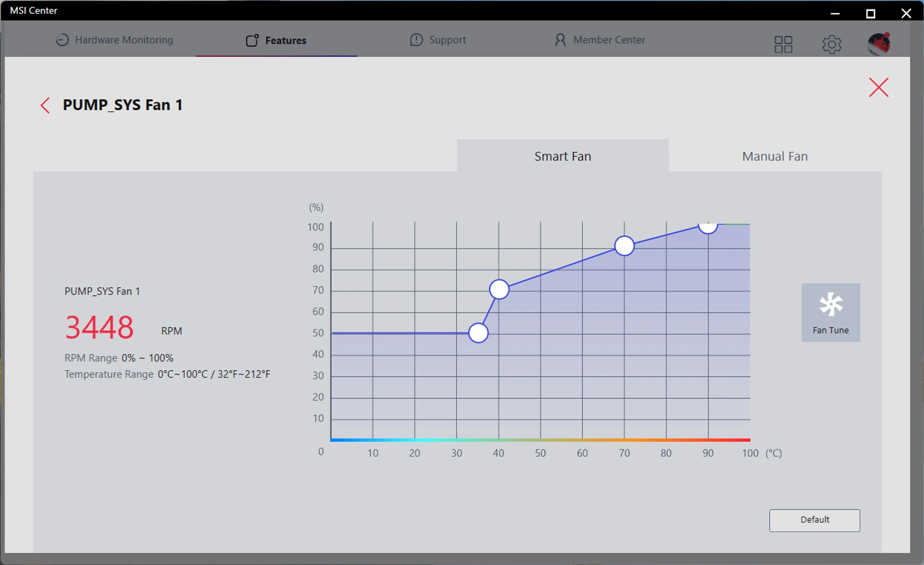Viewport: 924px width, 565px height.
Task: Reset the curve with the Default button
Action: pyautogui.click(x=814, y=520)
